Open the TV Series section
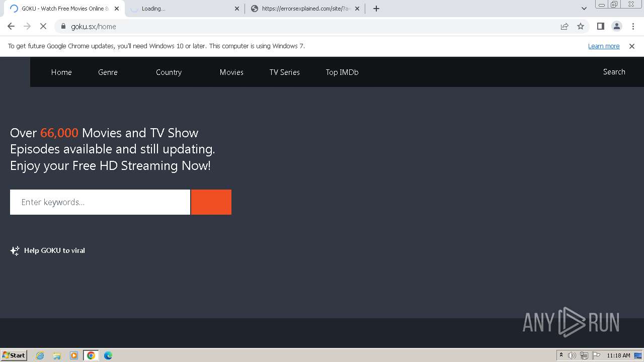Screen dimensions: 644x362 coord(284,72)
